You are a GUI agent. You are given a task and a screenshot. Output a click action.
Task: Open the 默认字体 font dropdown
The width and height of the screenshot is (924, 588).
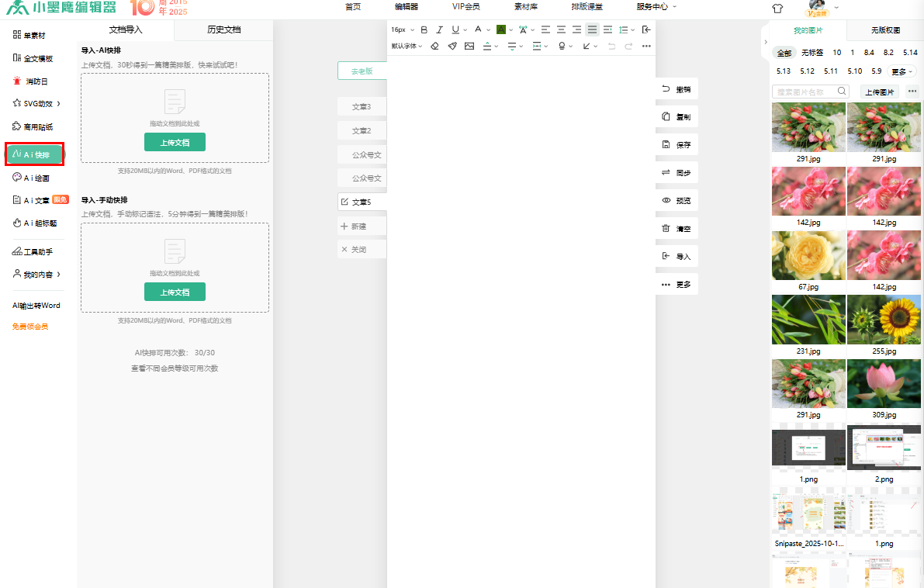407,46
